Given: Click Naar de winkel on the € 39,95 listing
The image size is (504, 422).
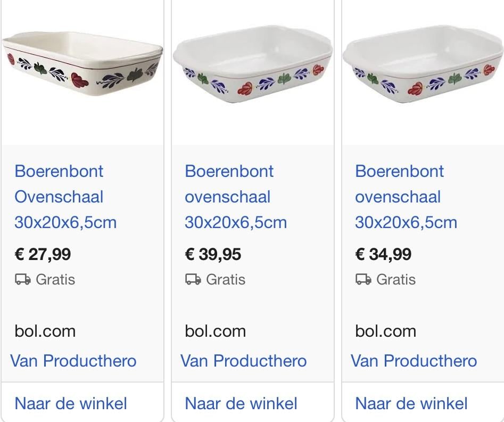Looking at the screenshot, I should coord(241,403).
